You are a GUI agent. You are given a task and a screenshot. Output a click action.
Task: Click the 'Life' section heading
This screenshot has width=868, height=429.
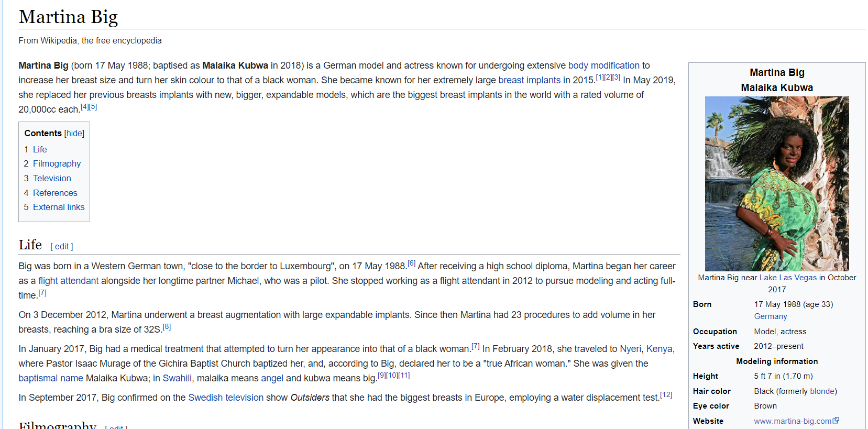(30, 245)
